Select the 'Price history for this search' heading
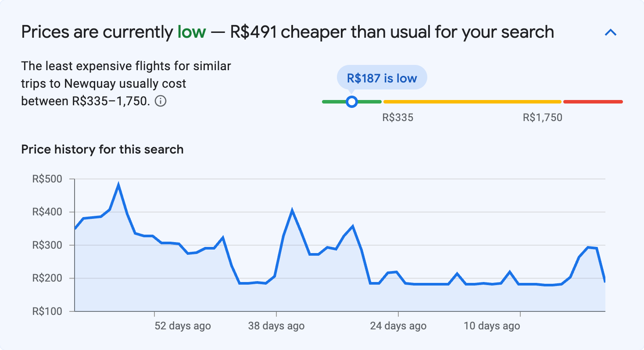The height and width of the screenshot is (350, 644). coord(102,149)
